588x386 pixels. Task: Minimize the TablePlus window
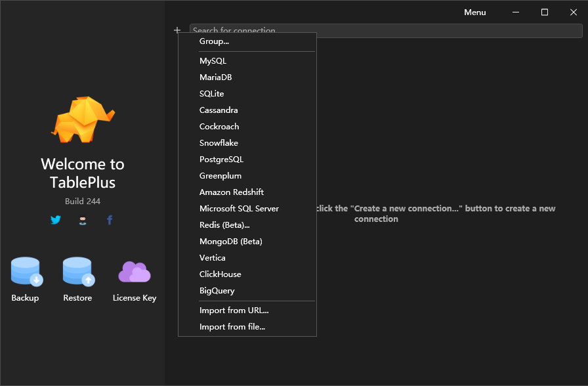click(516, 12)
